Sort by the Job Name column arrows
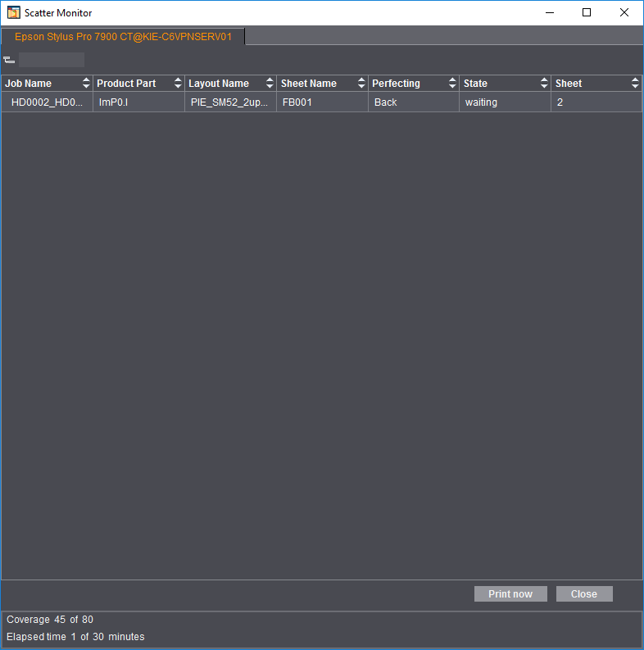Screen dimensions: 644x650 (x=86, y=83)
